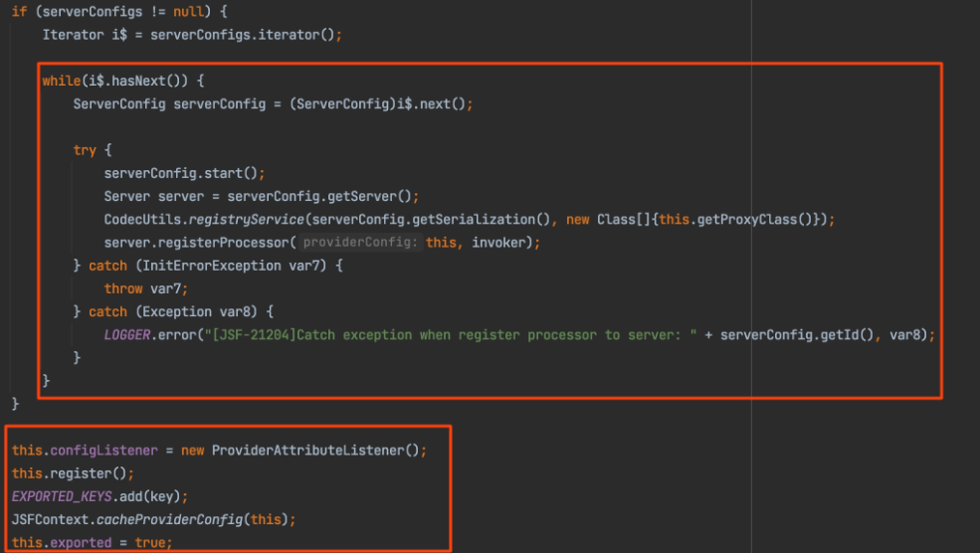980x553 pixels.
Task: Click 'JSFContext.cacheProviderConfig(this);' line
Action: click(153, 520)
